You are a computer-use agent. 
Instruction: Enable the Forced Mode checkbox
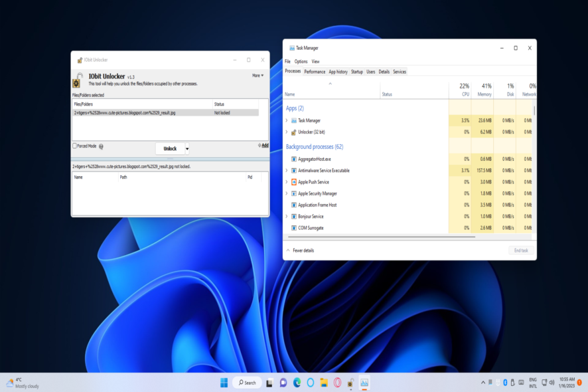click(74, 146)
